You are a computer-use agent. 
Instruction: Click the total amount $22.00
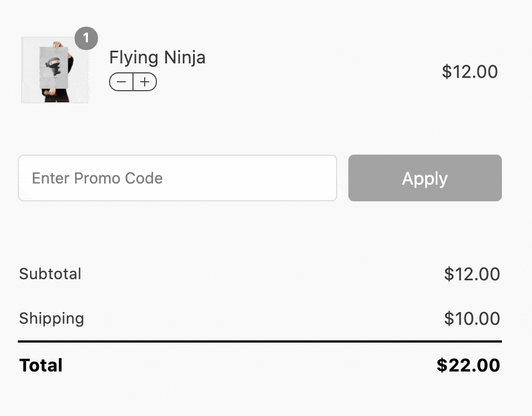pyautogui.click(x=468, y=365)
